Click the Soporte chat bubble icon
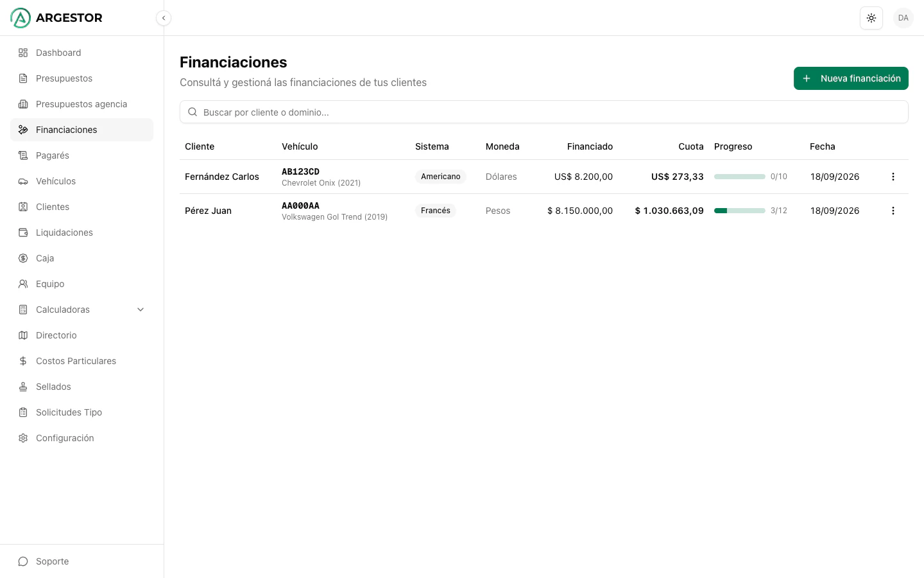The height and width of the screenshot is (578, 924). tap(23, 561)
